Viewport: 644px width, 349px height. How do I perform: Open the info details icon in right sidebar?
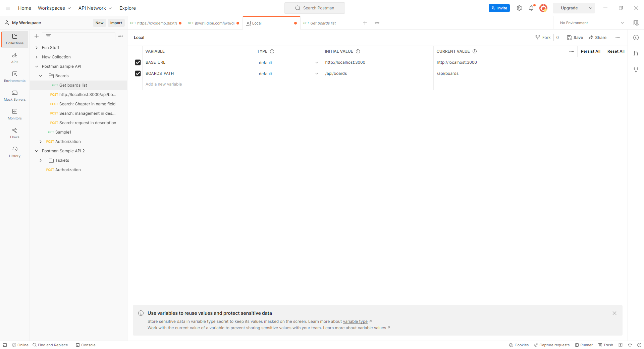tap(636, 38)
